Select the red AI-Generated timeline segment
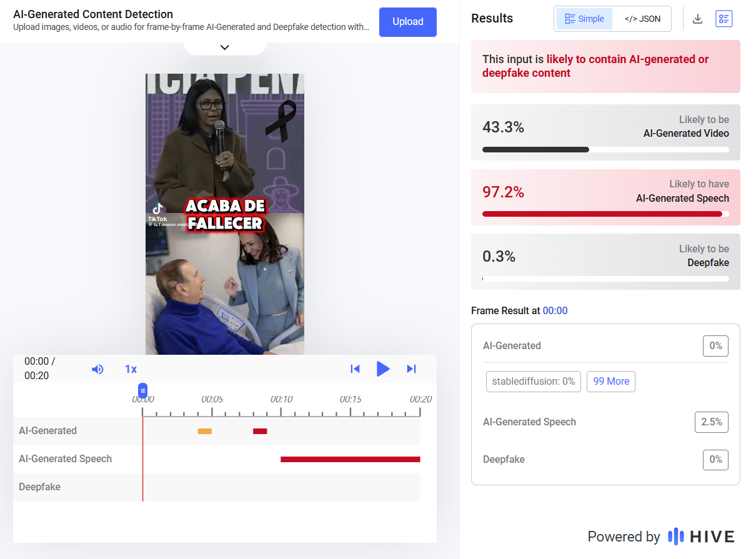Screen dimensions: 756x559 pos(260,431)
